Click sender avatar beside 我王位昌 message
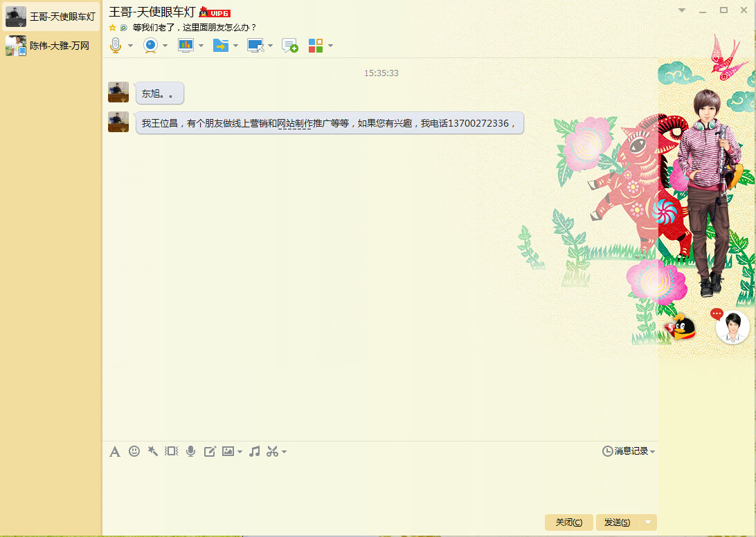Image resolution: width=756 pixels, height=537 pixels. pos(118,122)
